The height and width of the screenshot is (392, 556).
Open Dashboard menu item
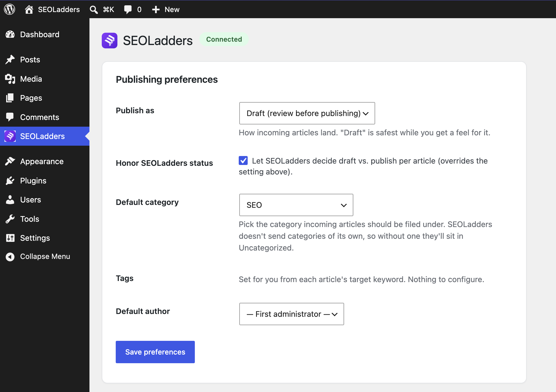click(x=45, y=34)
